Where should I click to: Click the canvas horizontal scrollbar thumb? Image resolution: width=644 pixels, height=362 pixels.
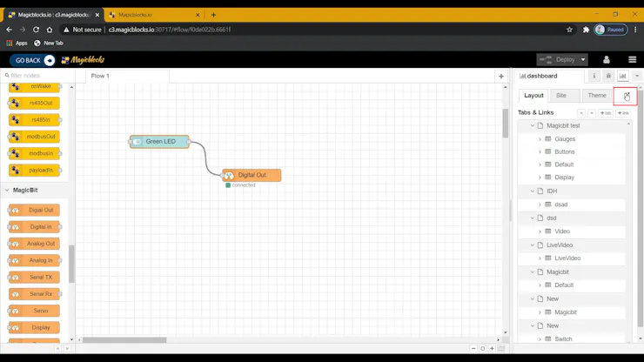[x=124, y=340]
